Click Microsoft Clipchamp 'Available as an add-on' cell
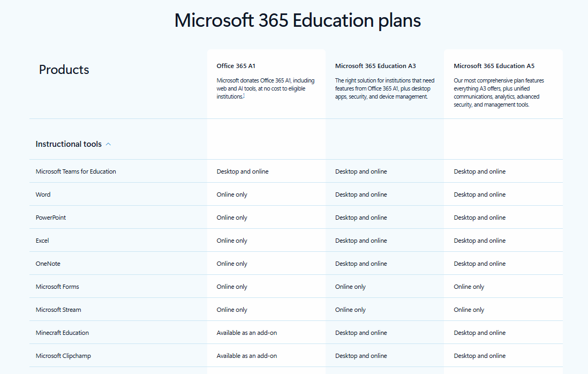 [x=247, y=356]
